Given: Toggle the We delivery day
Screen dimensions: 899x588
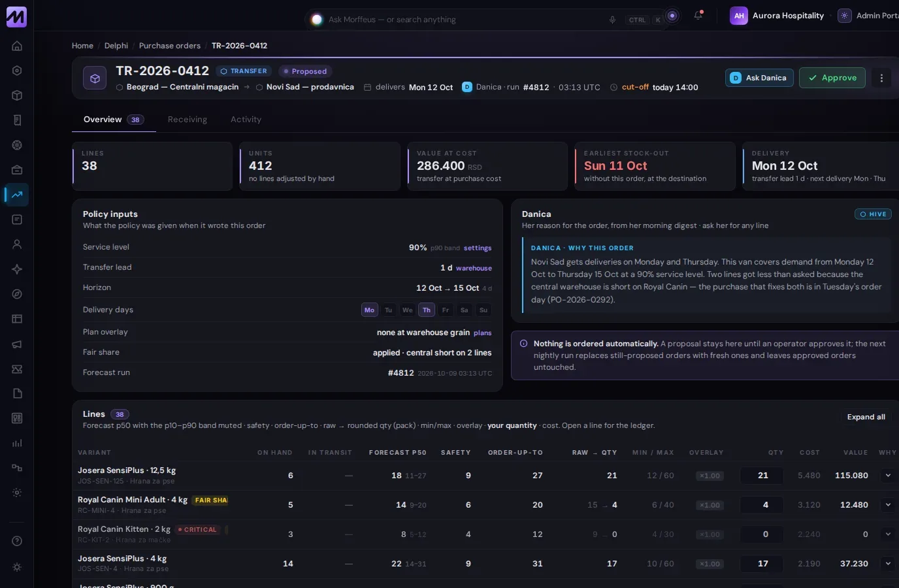Looking at the screenshot, I should (407, 310).
